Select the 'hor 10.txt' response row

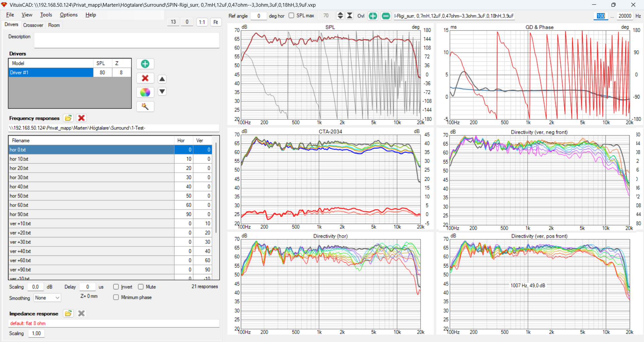point(110,159)
